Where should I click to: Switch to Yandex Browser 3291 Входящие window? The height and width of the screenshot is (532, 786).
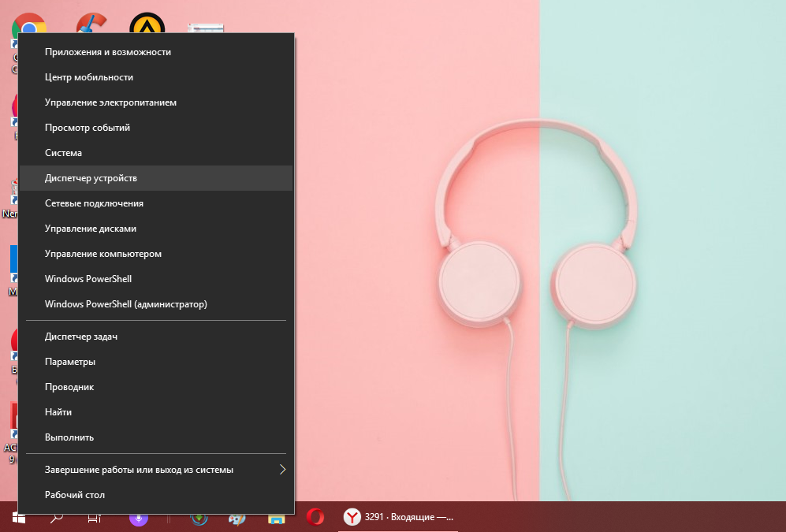coord(398,517)
